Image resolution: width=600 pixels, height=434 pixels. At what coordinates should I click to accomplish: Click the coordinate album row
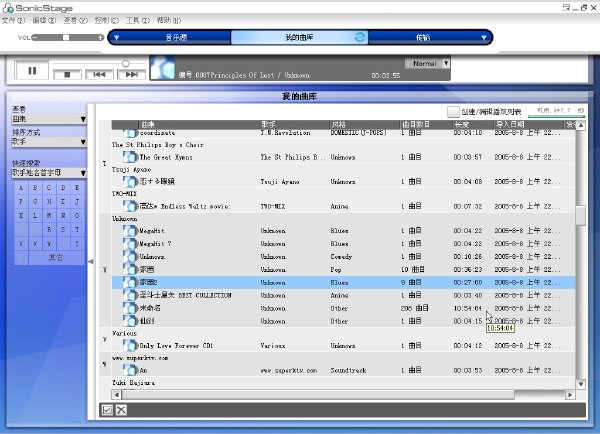point(343,133)
